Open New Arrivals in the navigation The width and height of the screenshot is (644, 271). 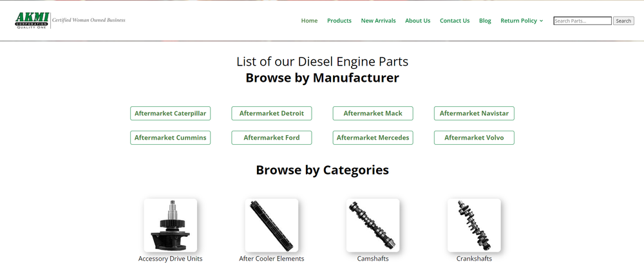tap(378, 21)
